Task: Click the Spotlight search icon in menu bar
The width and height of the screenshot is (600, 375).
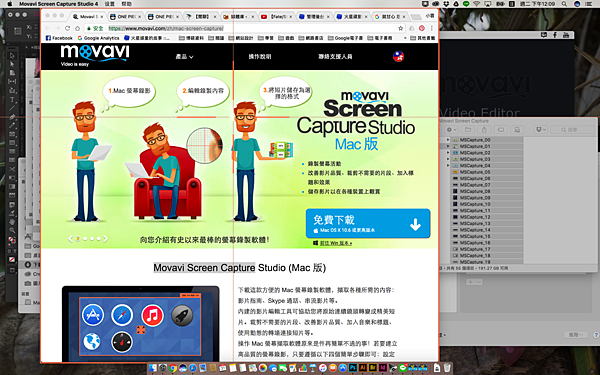Action: click(x=564, y=4)
